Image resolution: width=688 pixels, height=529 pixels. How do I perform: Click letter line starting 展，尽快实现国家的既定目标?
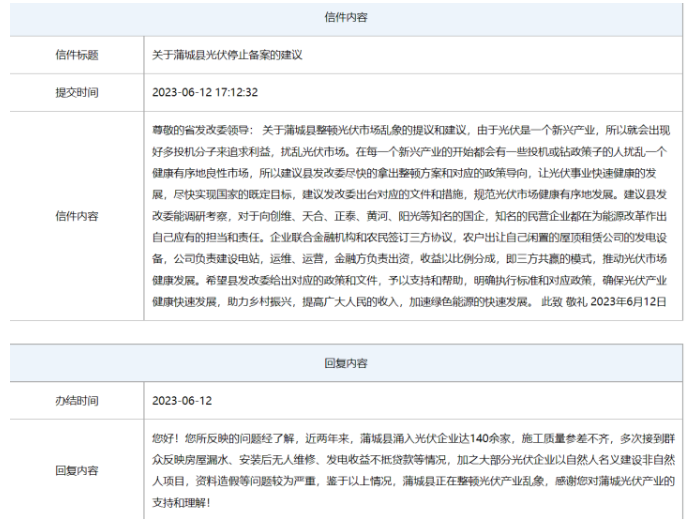coord(409,194)
